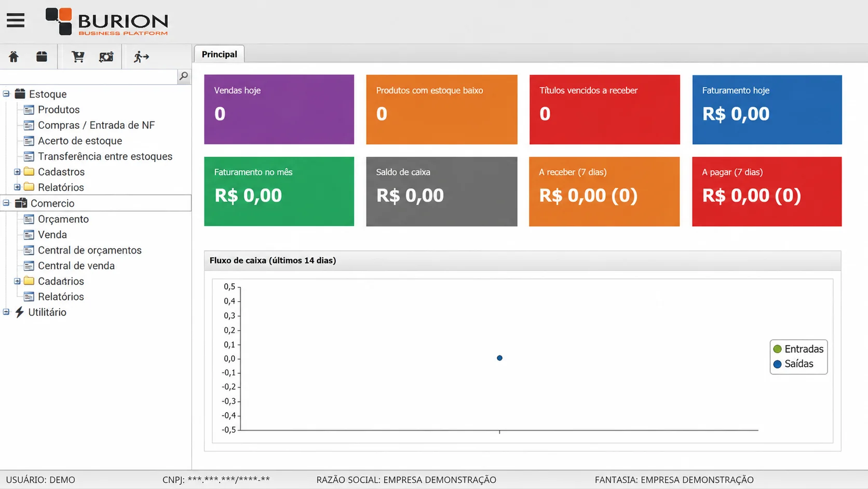Click the Faturamento hoje blue card

767,109
